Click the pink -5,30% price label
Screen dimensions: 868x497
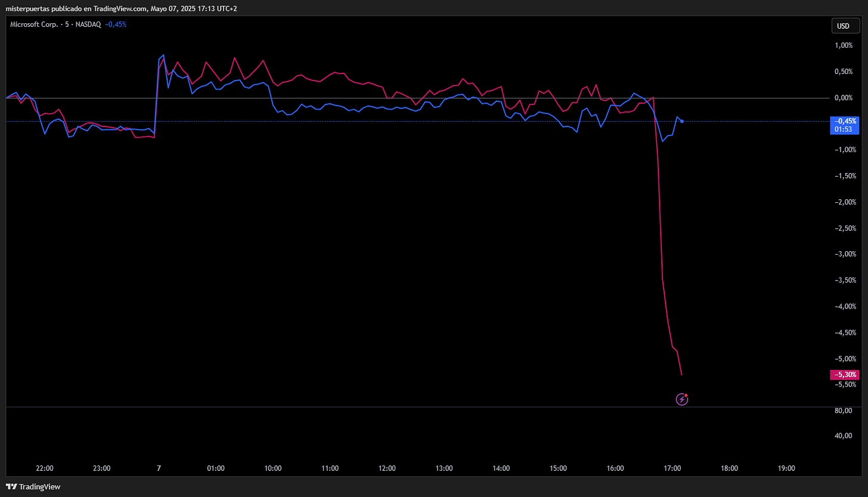(x=844, y=375)
